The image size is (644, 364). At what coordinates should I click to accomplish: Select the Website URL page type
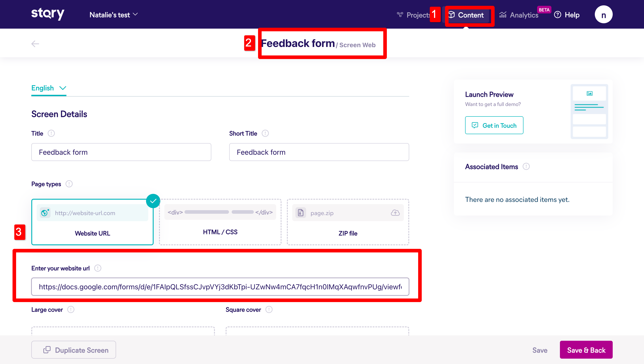[92, 222]
